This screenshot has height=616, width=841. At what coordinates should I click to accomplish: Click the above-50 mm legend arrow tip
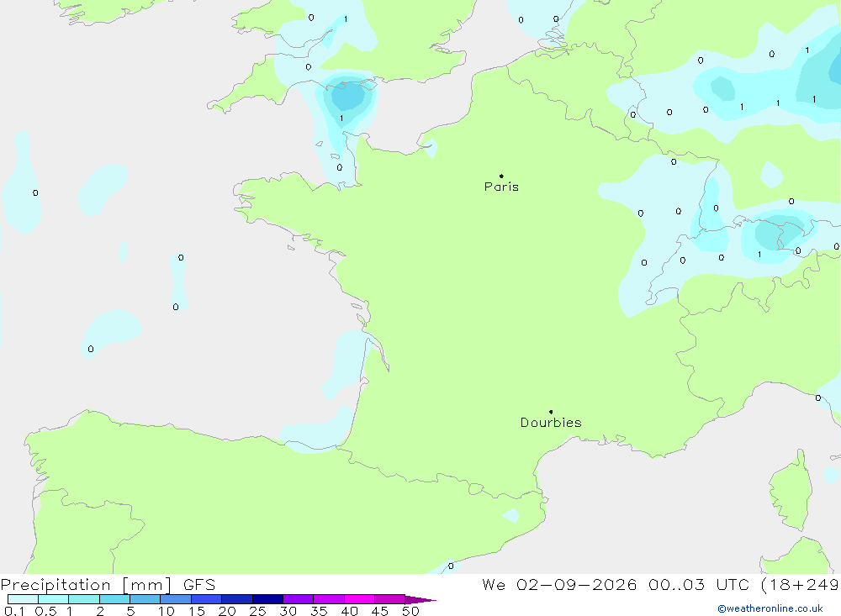point(420,600)
